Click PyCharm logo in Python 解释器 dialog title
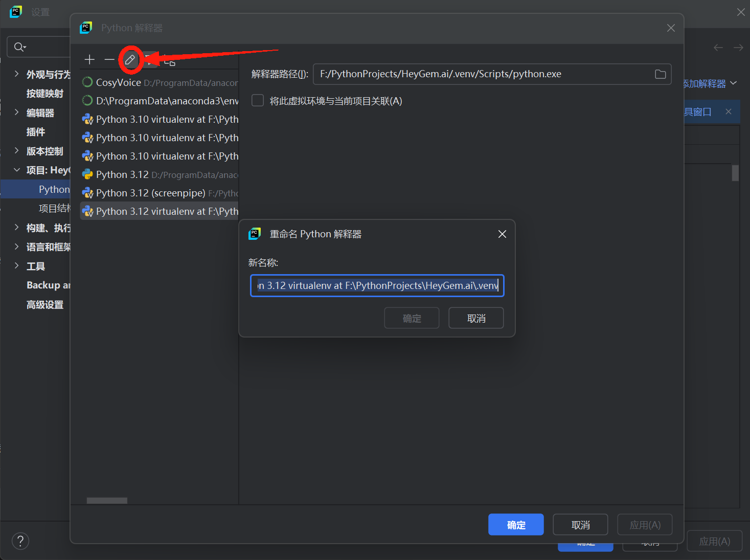750x560 pixels. [x=86, y=28]
